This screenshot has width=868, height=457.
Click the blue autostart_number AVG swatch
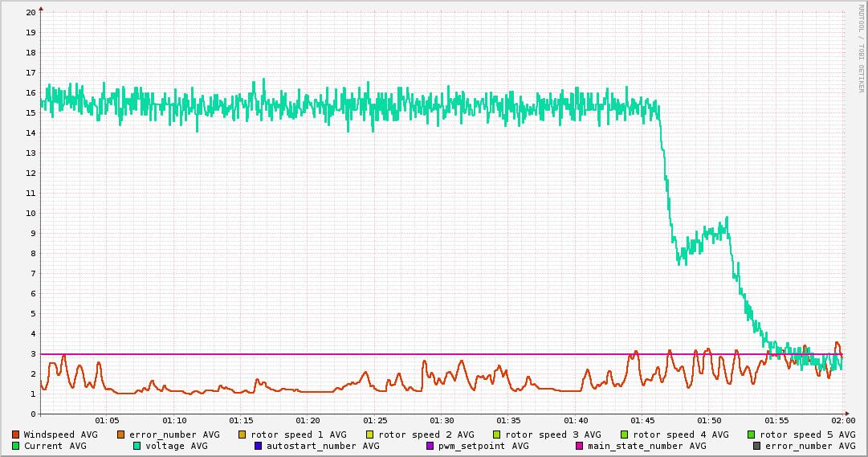click(x=259, y=446)
